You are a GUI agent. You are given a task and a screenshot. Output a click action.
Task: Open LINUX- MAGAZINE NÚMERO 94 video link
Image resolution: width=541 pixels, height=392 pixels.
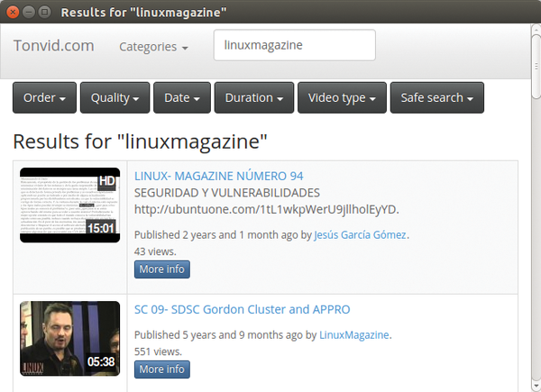tap(219, 177)
